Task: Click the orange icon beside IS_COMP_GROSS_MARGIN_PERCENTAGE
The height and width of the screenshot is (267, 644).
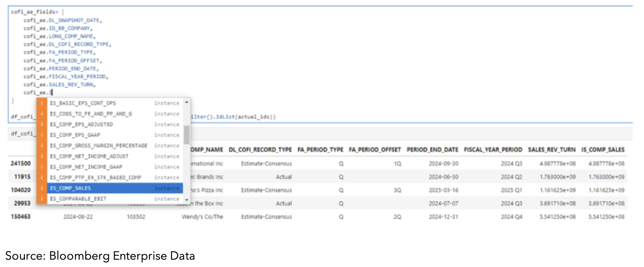Action: click(x=41, y=146)
